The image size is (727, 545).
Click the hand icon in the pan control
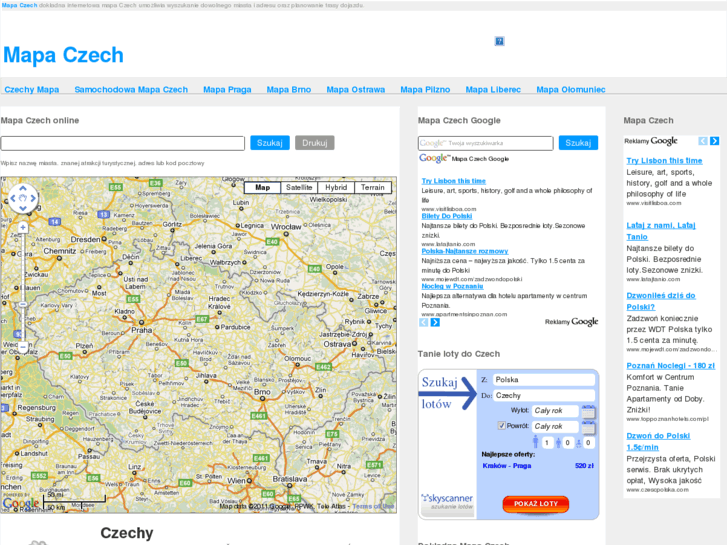[x=23, y=199]
